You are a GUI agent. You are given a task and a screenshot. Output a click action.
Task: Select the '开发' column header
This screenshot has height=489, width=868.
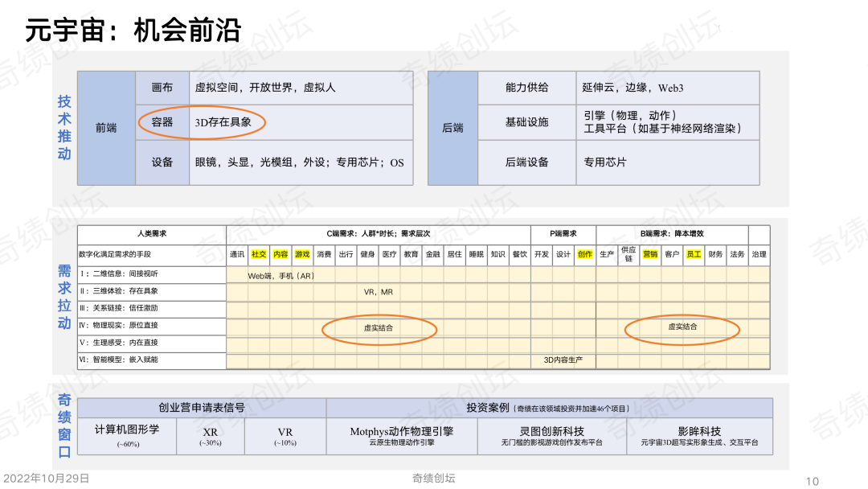coord(542,254)
